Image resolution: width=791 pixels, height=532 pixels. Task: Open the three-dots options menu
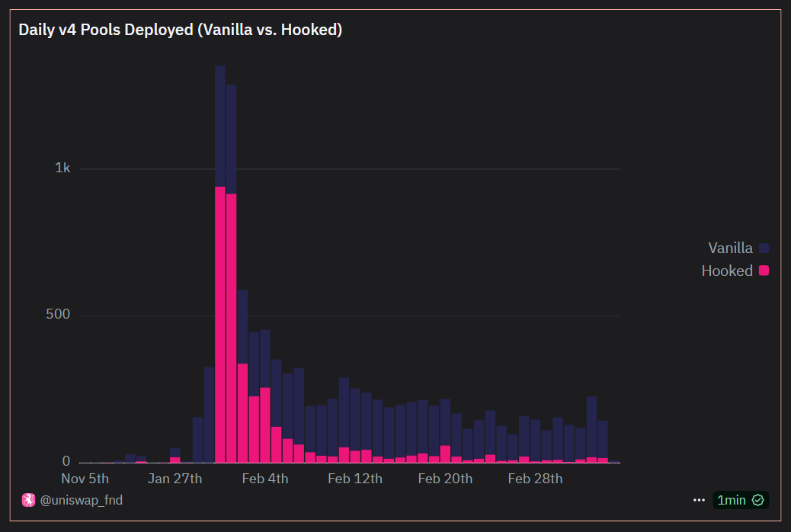coord(699,500)
